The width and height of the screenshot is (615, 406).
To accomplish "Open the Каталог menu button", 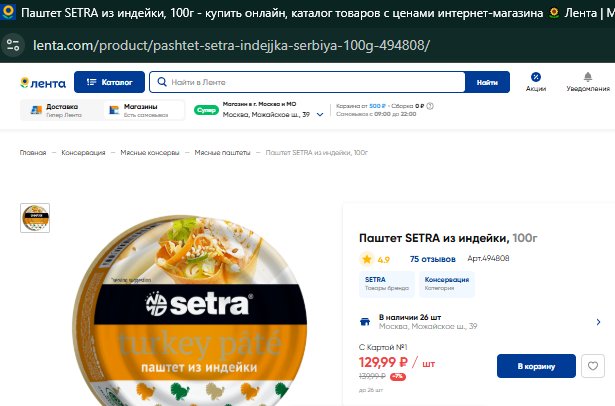I will pos(109,82).
